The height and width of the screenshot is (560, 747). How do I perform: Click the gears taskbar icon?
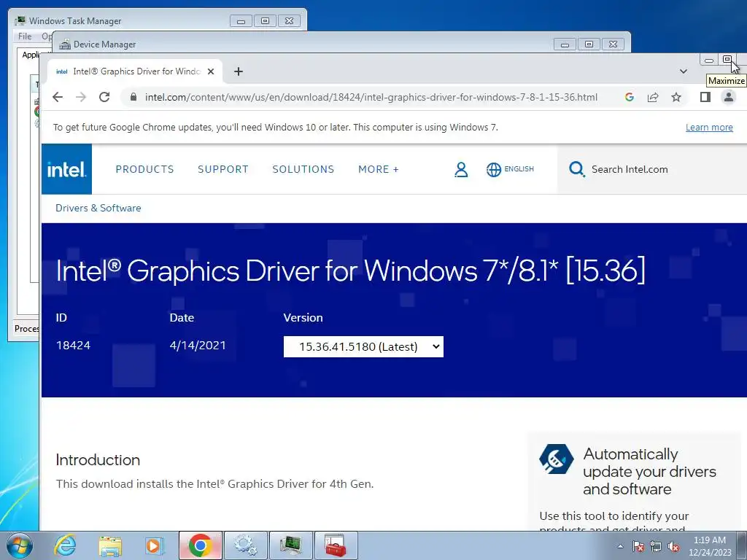pos(245,545)
